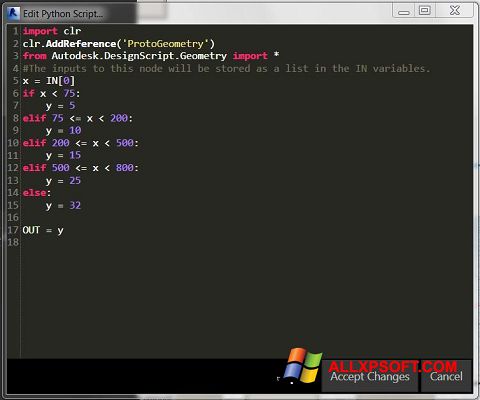
Task: Click the Edit Python Script title text
Action: [63, 14]
